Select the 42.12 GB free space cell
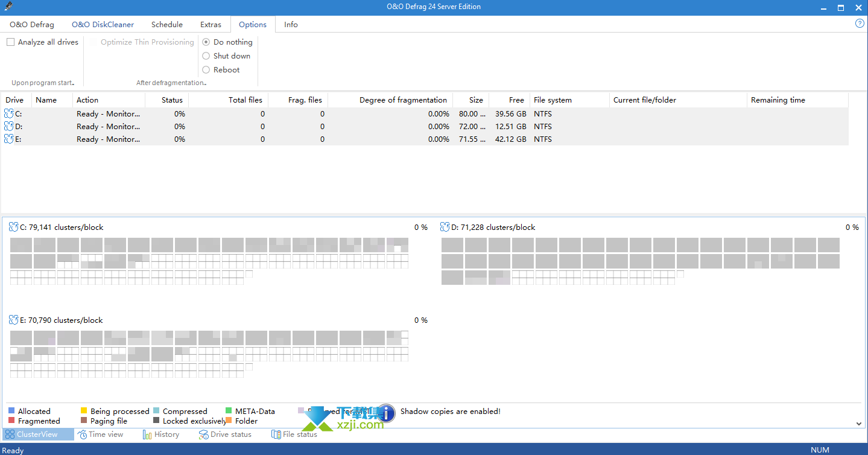This screenshot has height=455, width=868. [510, 139]
